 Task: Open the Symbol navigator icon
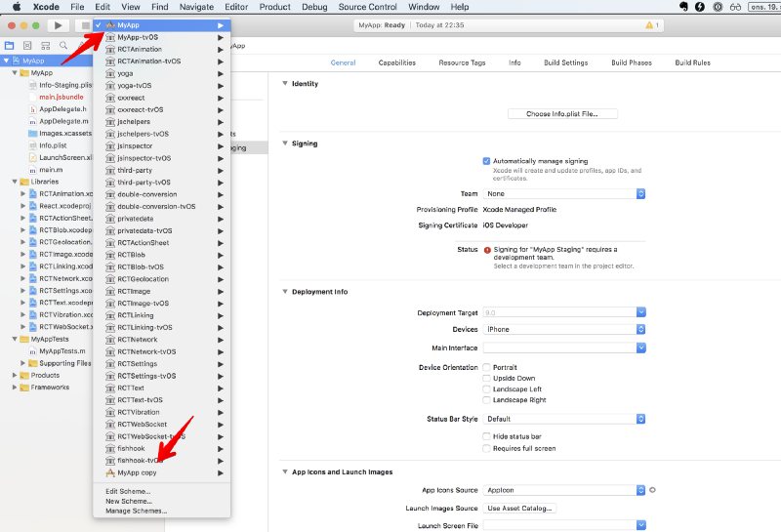click(45, 45)
